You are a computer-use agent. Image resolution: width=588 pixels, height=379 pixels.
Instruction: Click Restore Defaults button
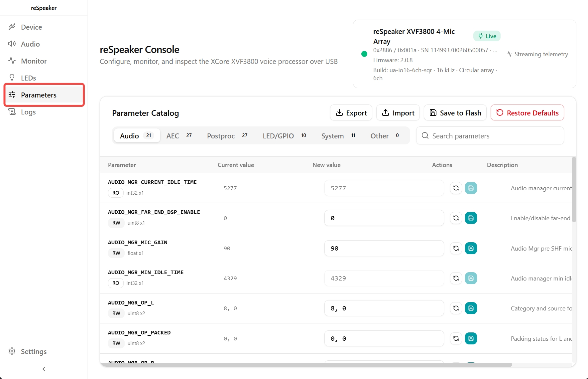pos(527,113)
